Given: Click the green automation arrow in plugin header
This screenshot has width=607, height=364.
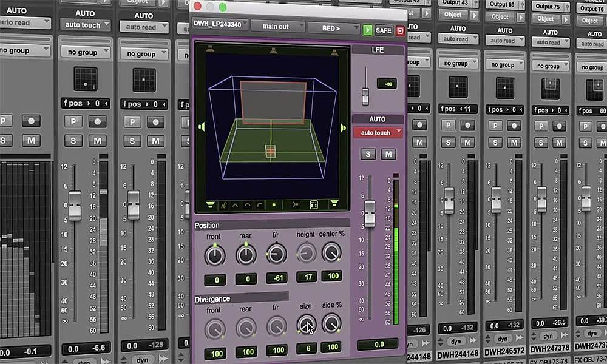Looking at the screenshot, I should [368, 30].
